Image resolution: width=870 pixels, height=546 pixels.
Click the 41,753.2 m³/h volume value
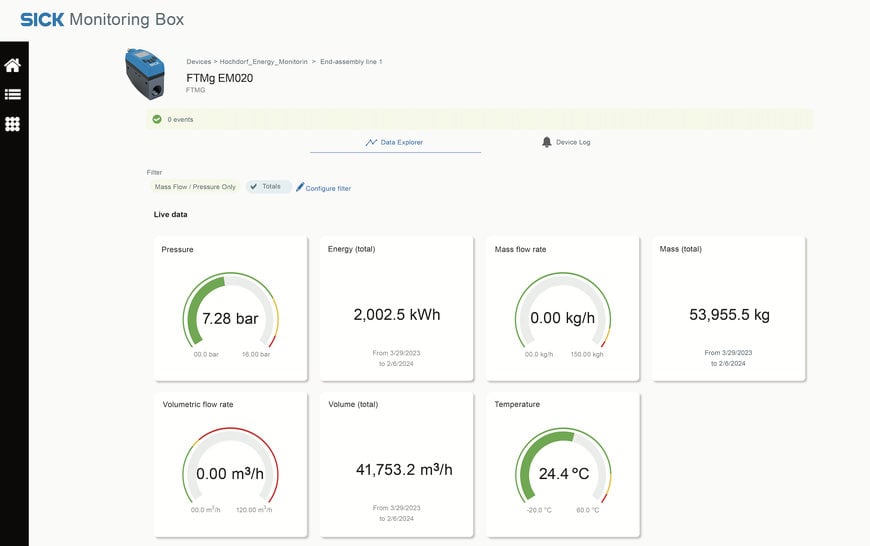404,469
